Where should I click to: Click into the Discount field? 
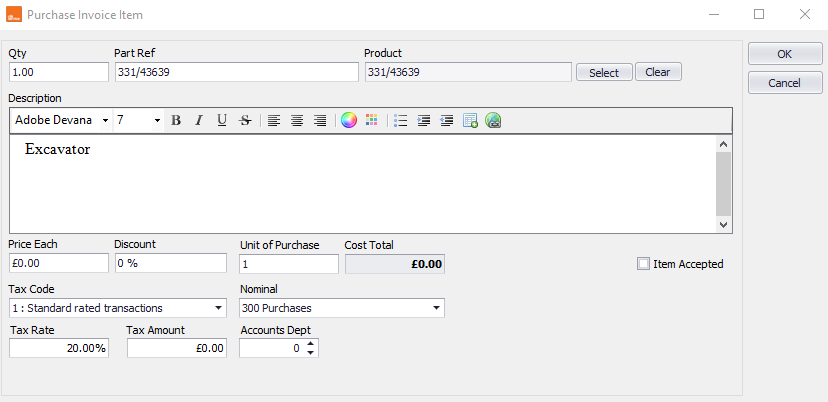[171, 263]
